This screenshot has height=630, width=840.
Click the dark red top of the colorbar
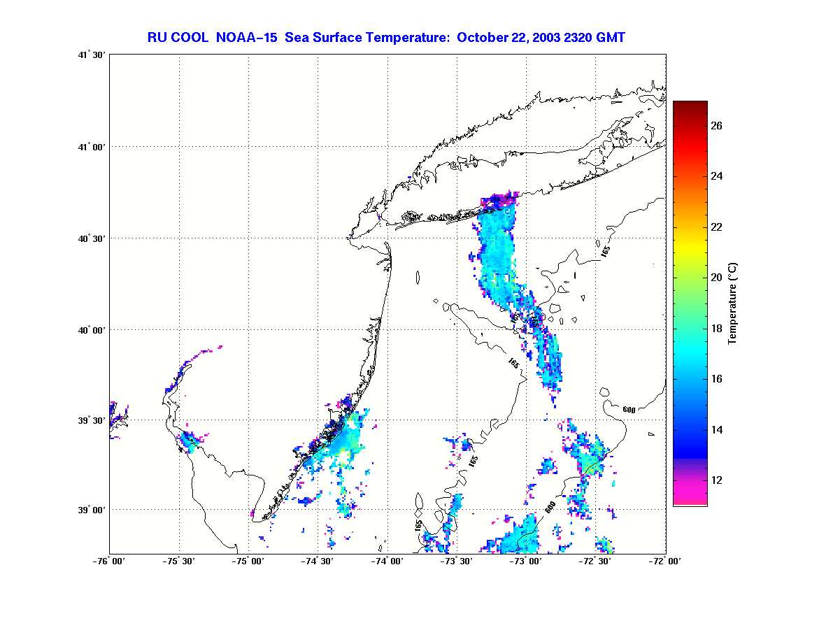690,106
